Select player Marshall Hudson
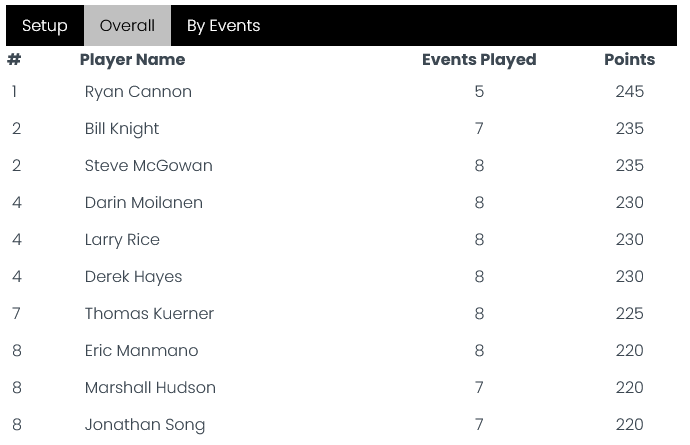690x445 pixels. (150, 387)
